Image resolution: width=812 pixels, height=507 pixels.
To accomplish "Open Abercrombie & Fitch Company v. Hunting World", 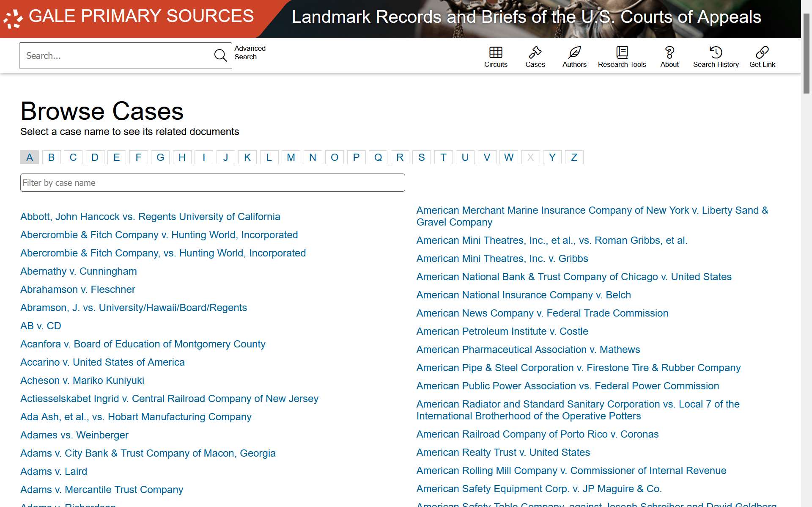I will [159, 235].
